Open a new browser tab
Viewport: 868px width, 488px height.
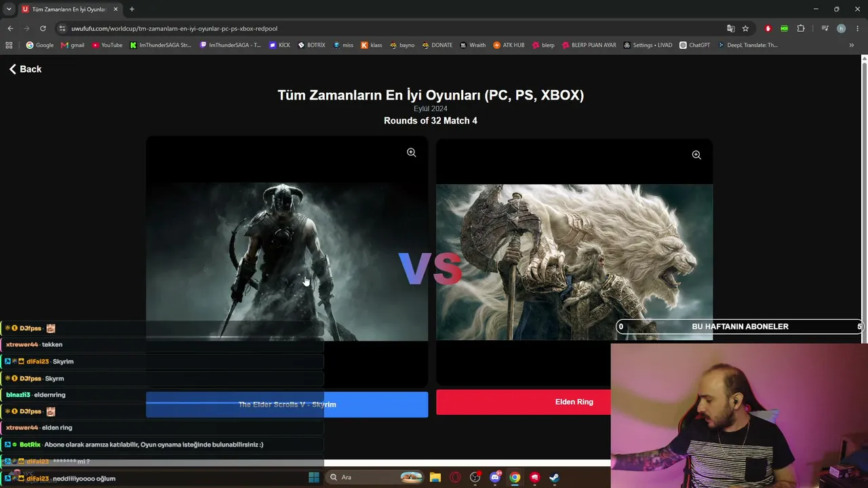coord(132,9)
